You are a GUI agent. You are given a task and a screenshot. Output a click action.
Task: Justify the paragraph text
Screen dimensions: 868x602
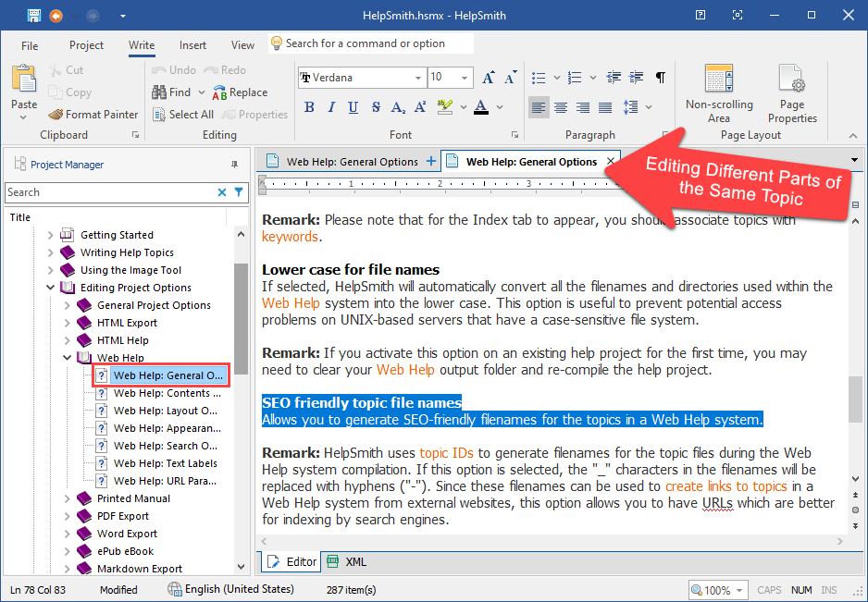[x=605, y=107]
